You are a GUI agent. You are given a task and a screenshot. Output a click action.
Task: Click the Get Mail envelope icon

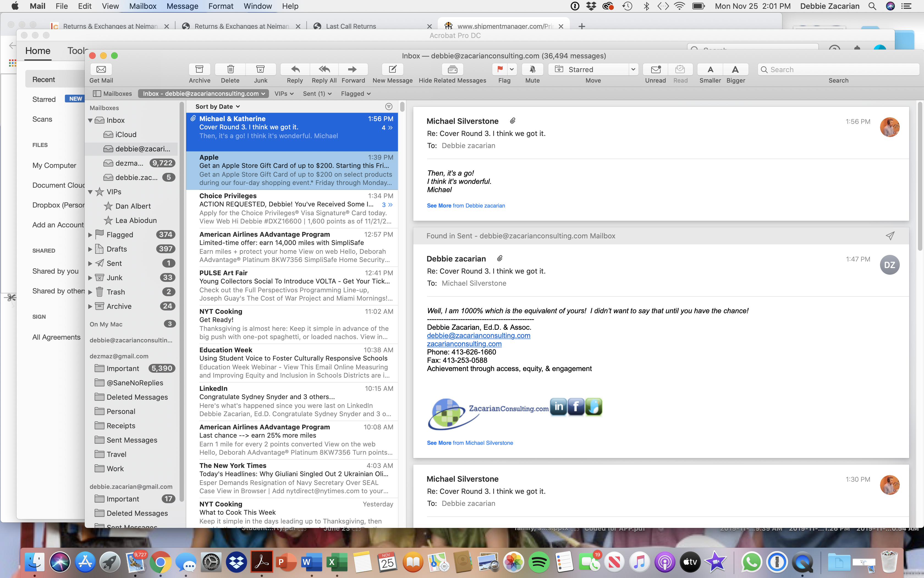[101, 69]
